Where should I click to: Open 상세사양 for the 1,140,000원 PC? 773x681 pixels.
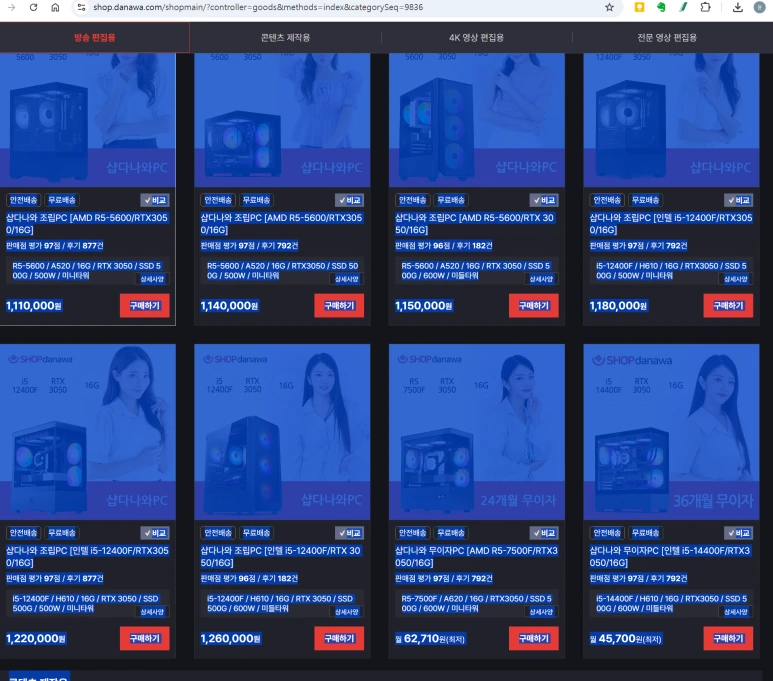347,279
